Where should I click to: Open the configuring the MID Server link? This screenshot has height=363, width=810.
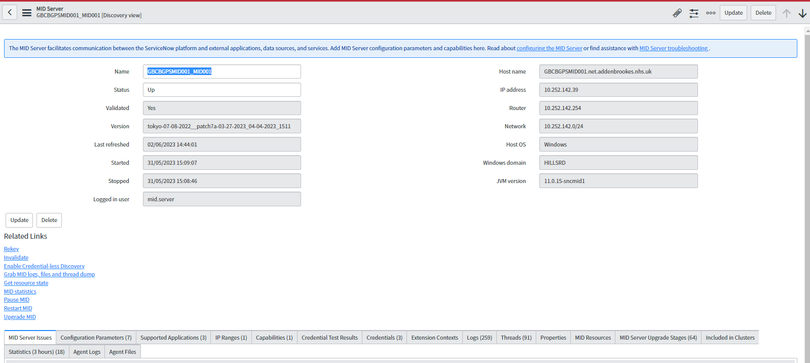[x=549, y=48]
